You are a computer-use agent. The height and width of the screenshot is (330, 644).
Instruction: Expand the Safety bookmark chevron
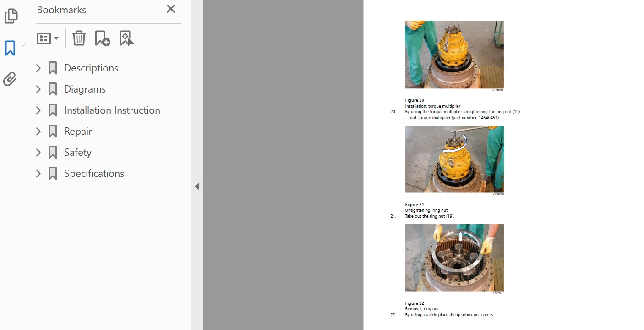click(38, 153)
